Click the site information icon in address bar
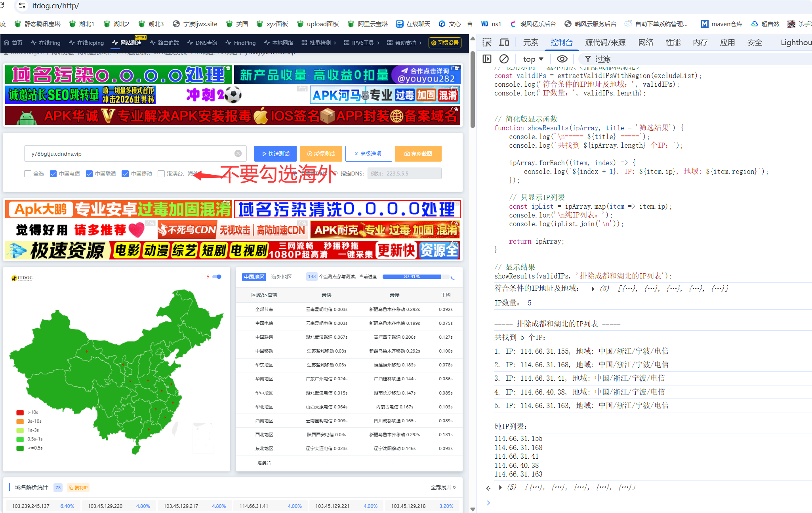 pos(22,6)
